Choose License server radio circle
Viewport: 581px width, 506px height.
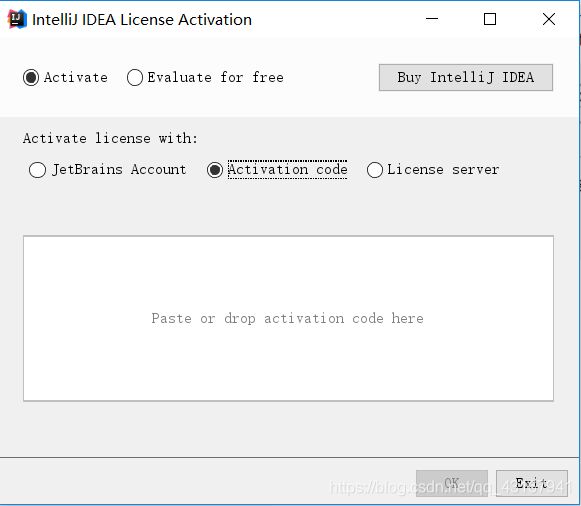tap(375, 170)
